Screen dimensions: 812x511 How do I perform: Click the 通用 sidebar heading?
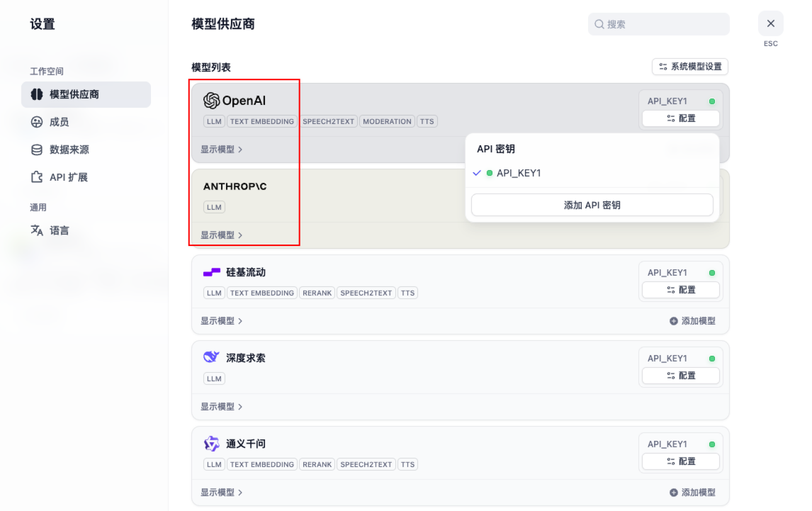(38, 208)
